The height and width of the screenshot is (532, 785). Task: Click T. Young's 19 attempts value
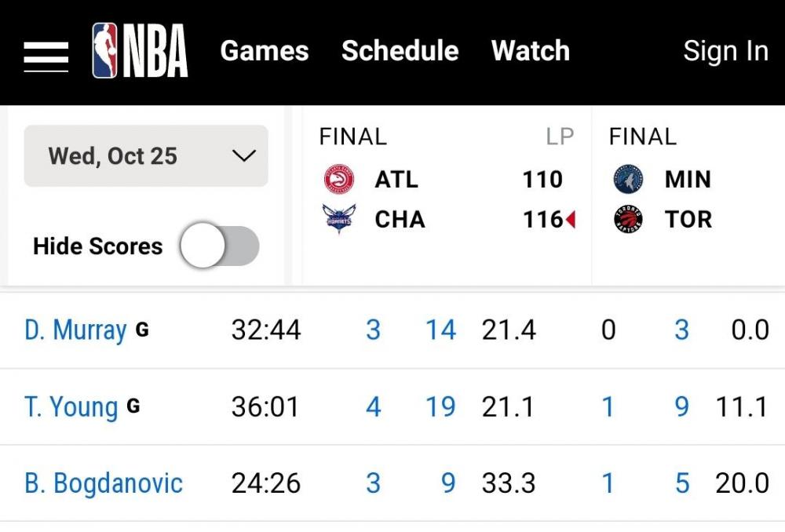coord(440,406)
